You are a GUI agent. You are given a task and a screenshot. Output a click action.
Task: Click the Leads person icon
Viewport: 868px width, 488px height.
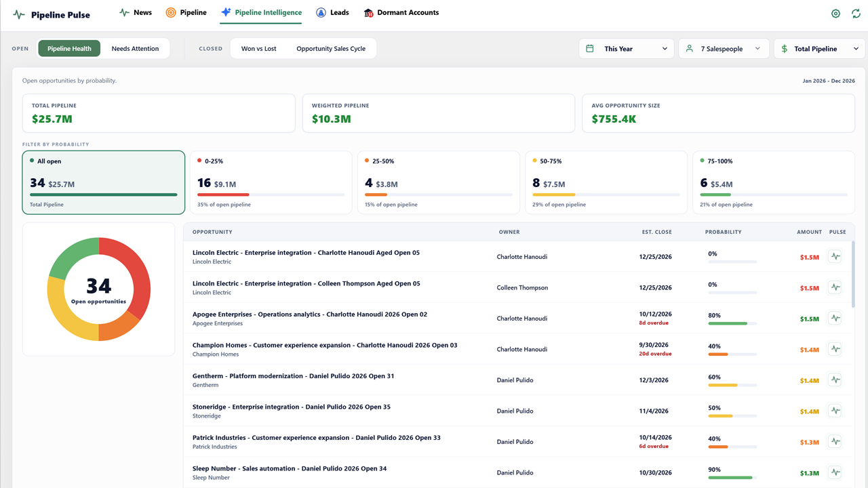click(321, 12)
